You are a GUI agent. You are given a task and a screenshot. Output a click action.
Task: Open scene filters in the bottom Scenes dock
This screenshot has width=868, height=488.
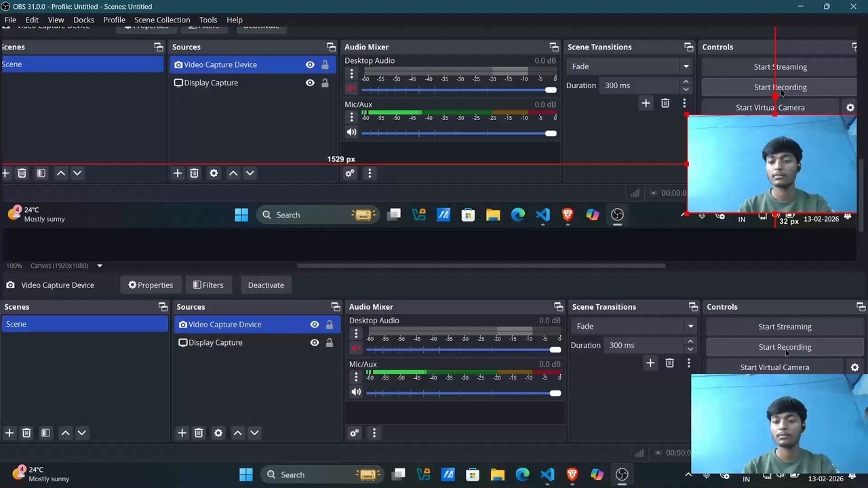45,433
